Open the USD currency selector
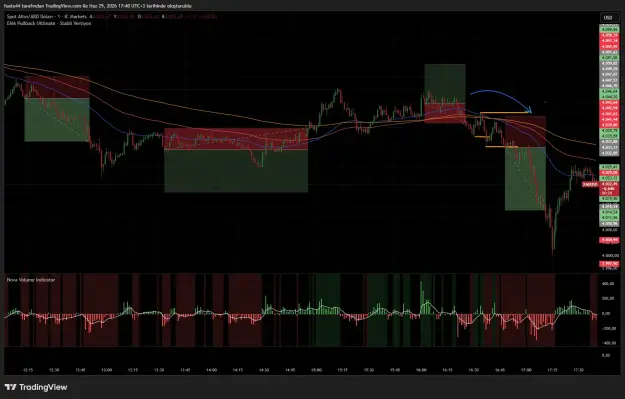Screen dimensions: 625x399 tap(608, 18)
